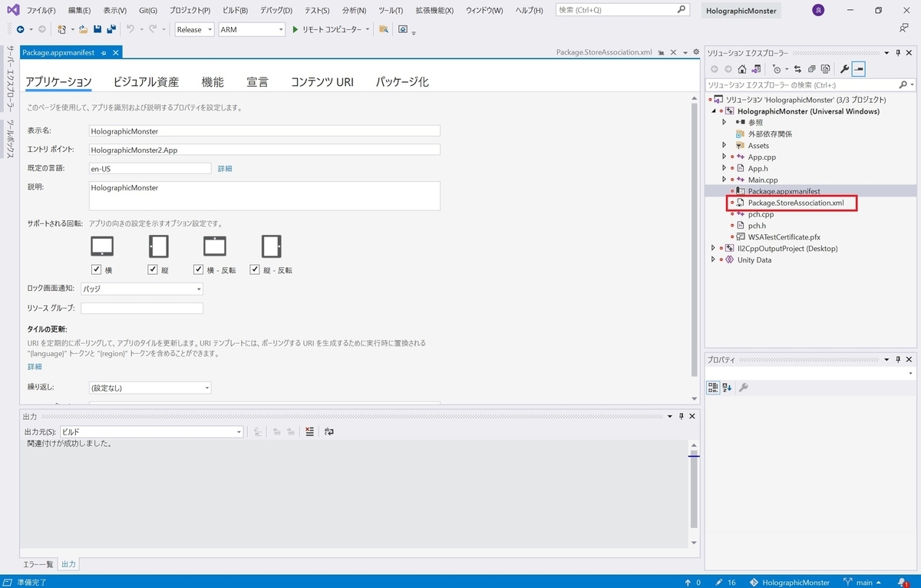
Task: Click the show all files icon
Action: pyautogui.click(x=825, y=69)
